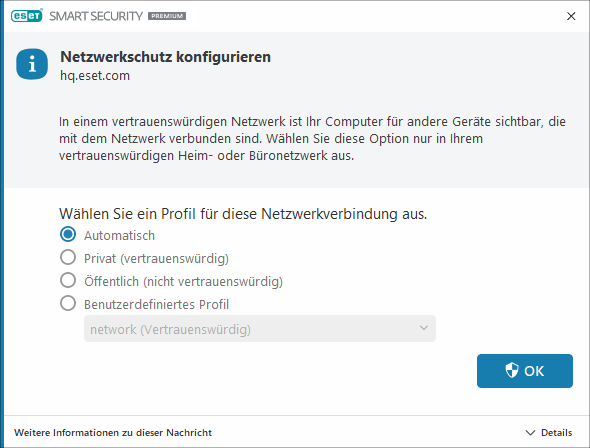Confirm with the OK button

[x=525, y=371]
